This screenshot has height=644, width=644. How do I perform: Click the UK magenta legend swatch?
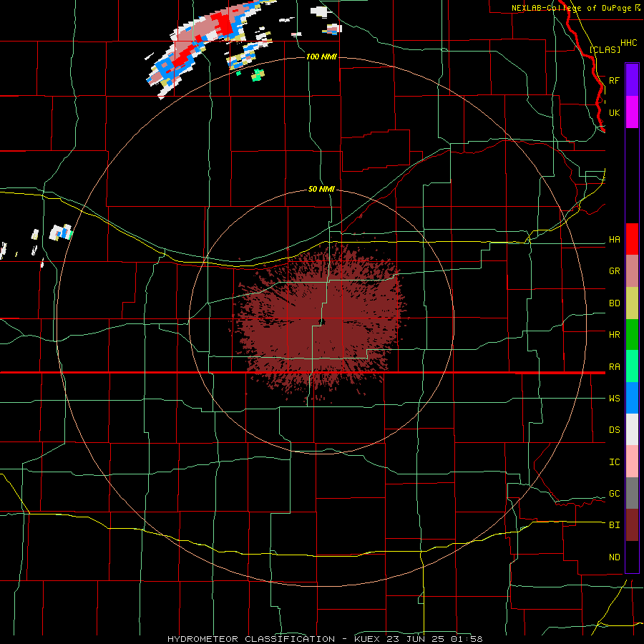[x=632, y=112]
